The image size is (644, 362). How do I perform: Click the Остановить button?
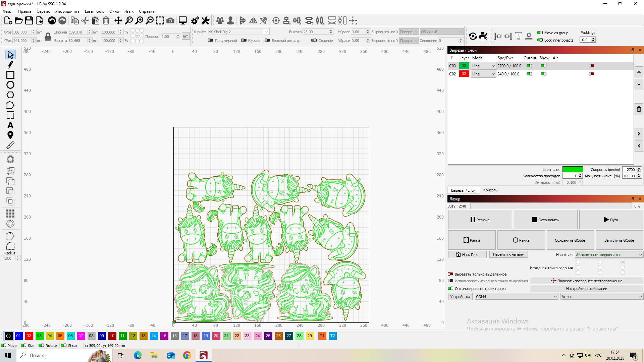pos(545,220)
